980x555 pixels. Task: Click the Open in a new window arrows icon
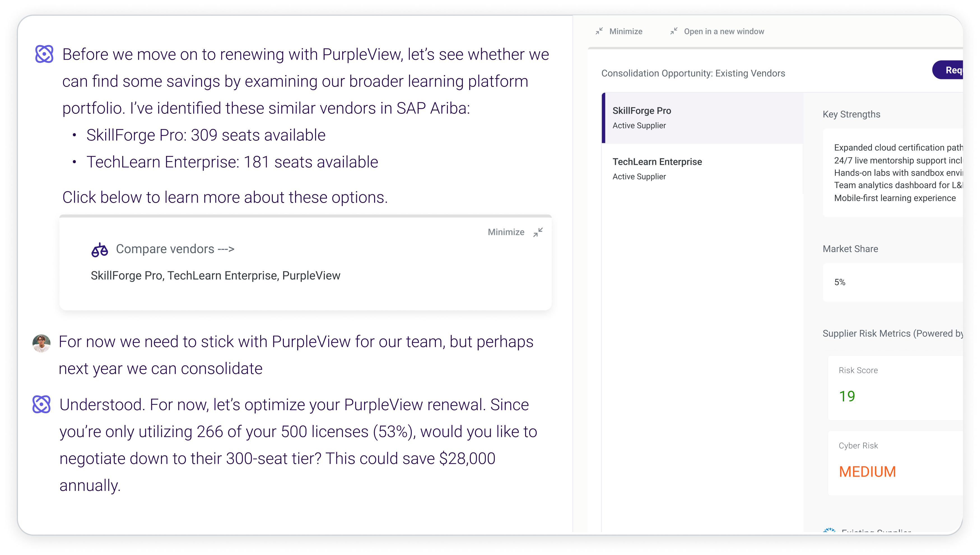pos(673,31)
